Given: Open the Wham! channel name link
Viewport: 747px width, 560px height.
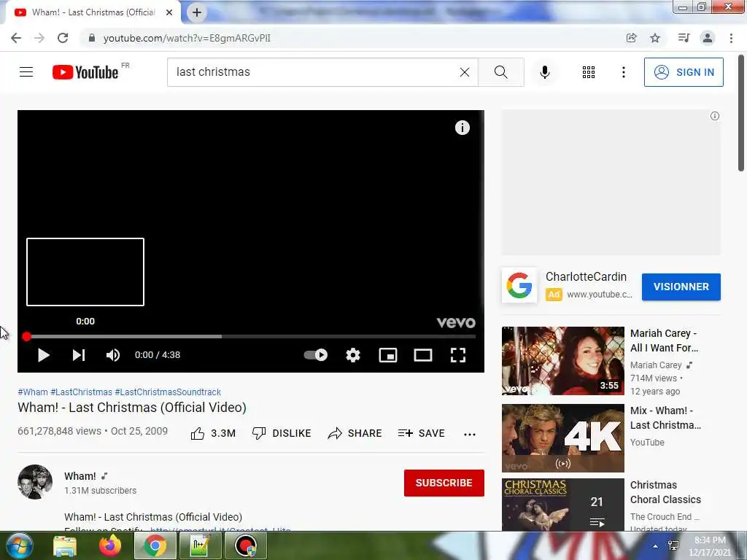Looking at the screenshot, I should [x=80, y=476].
